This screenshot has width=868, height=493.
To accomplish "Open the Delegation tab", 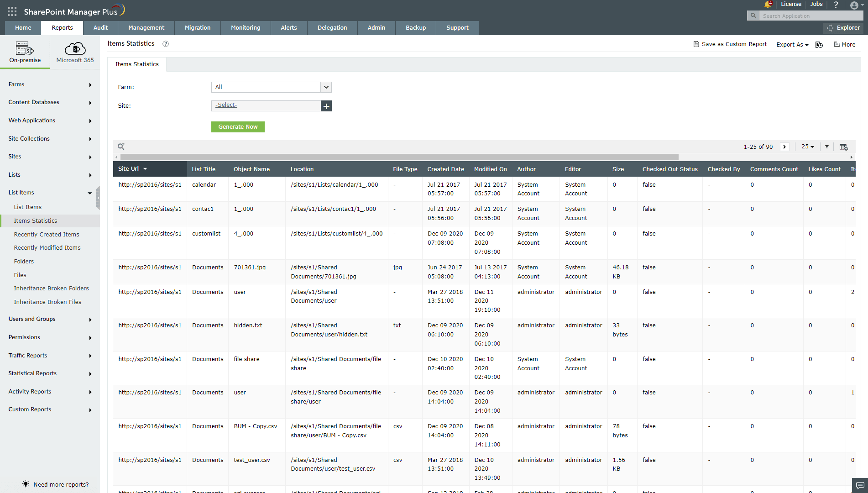I will 332,28.
